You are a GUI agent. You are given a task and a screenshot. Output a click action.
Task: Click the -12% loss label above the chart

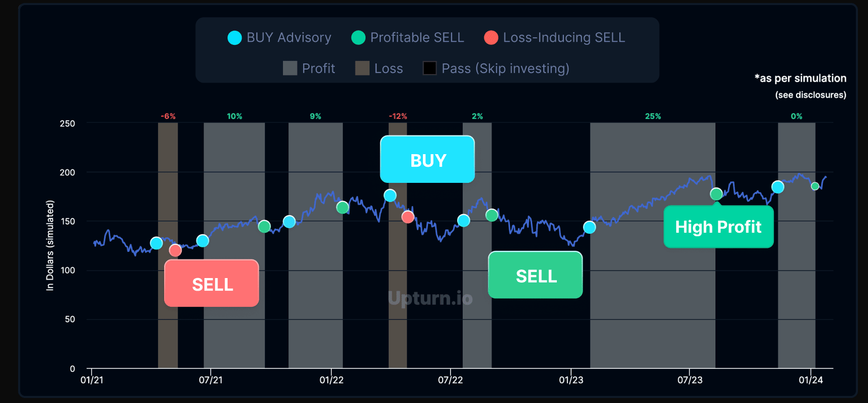point(398,116)
